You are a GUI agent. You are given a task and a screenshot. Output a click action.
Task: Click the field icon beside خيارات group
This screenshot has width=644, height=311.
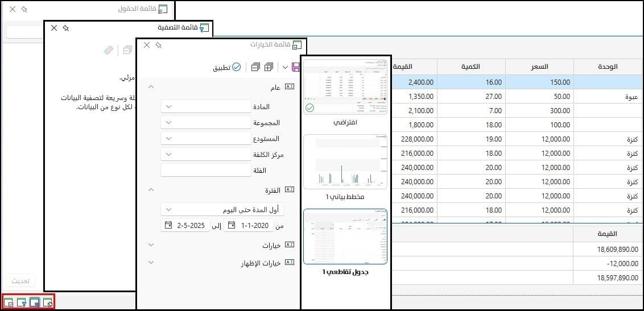click(290, 245)
